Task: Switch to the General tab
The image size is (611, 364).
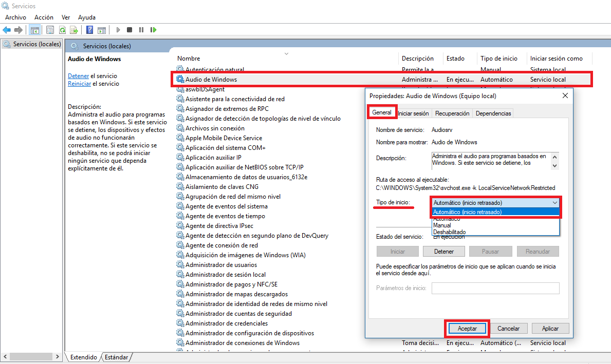Action: click(381, 112)
